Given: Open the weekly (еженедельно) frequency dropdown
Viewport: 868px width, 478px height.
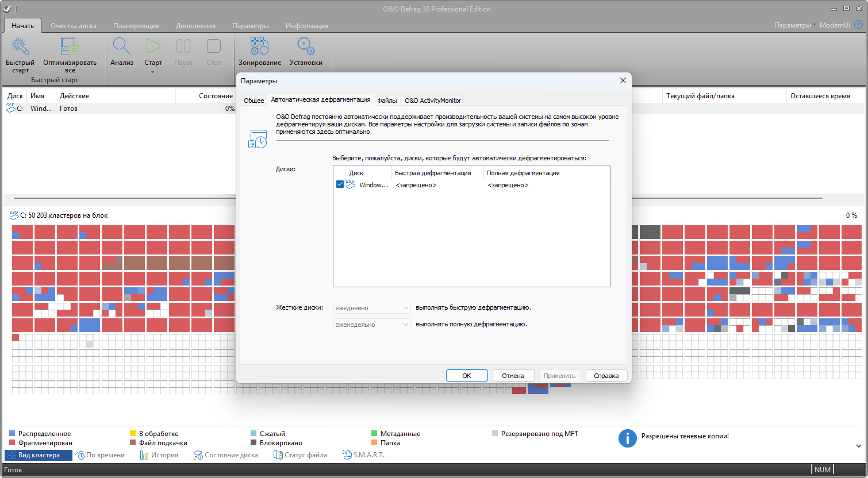Looking at the screenshot, I should (x=372, y=325).
